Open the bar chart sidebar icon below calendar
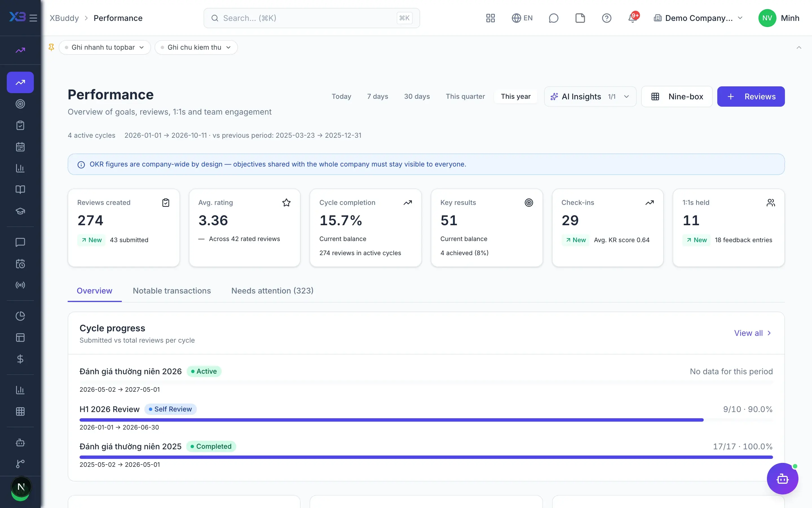 [20, 168]
